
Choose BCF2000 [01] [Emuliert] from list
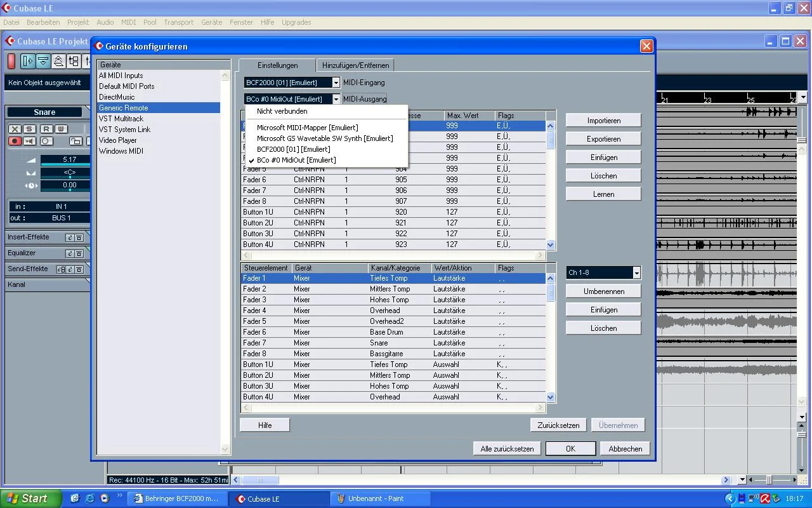293,149
